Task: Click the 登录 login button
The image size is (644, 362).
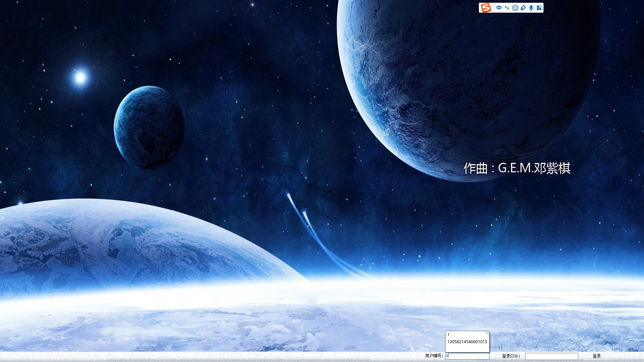Action: [597, 356]
